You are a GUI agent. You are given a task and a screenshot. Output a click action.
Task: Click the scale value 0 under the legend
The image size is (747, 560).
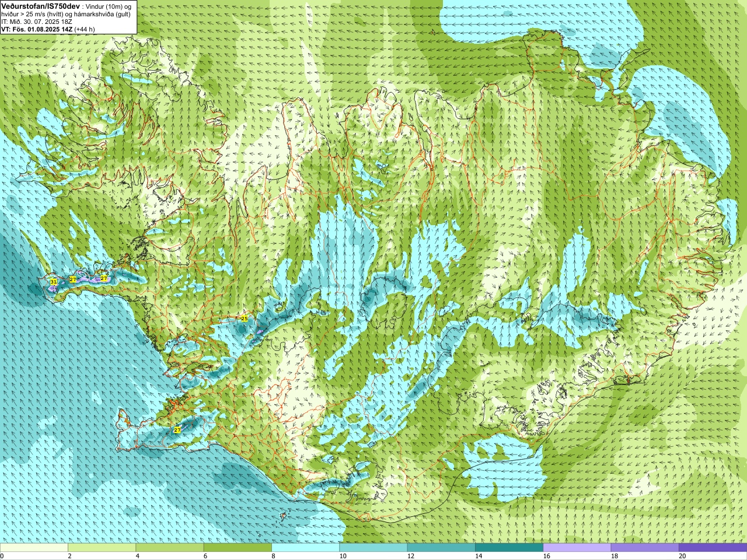2,556
